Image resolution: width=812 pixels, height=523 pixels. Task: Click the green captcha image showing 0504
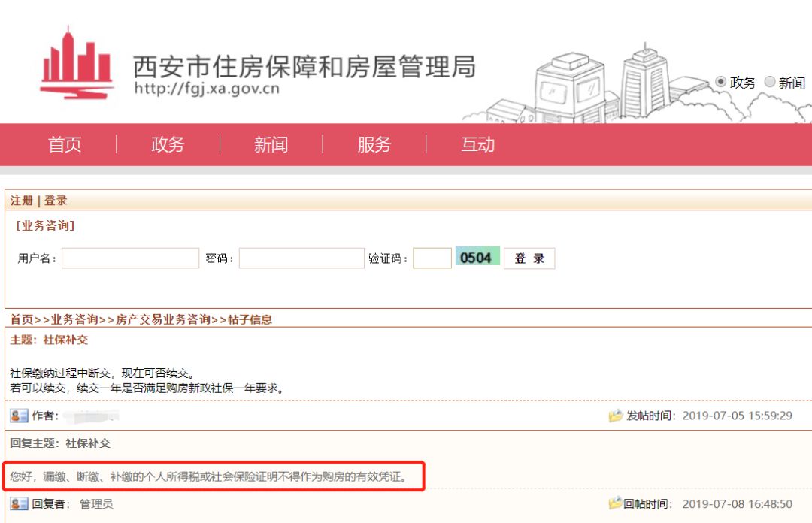tap(477, 258)
